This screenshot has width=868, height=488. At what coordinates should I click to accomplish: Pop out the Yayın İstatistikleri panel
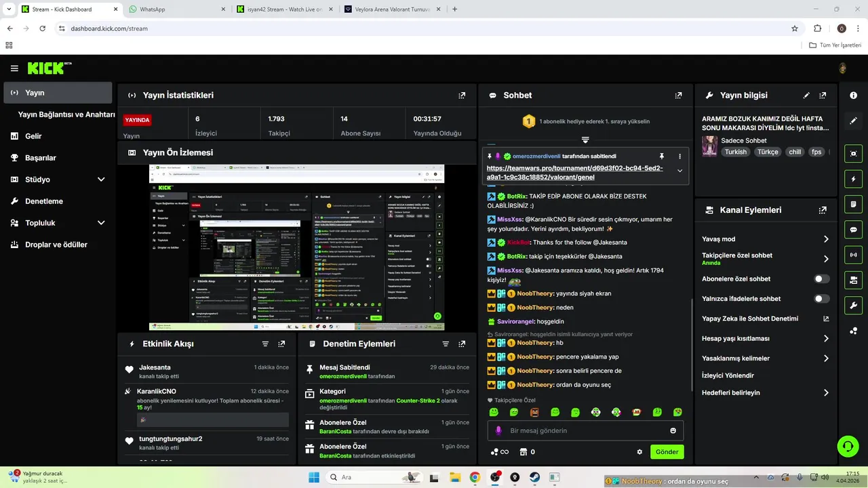pos(462,96)
